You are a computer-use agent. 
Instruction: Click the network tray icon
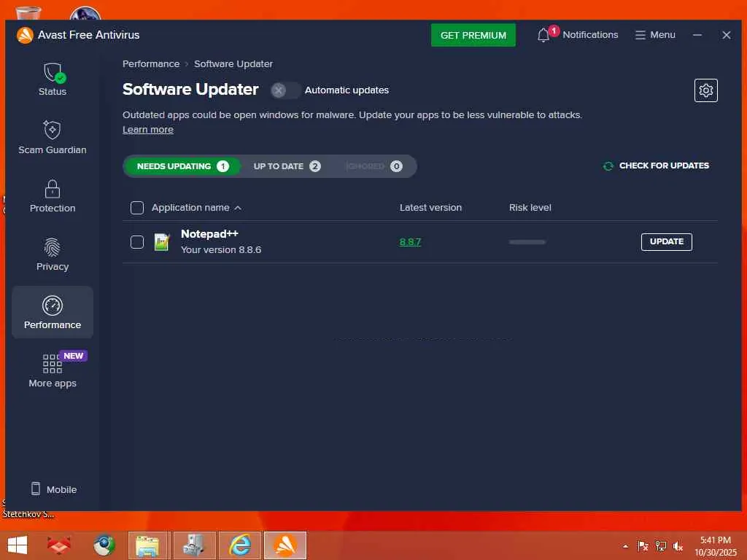tap(660, 546)
